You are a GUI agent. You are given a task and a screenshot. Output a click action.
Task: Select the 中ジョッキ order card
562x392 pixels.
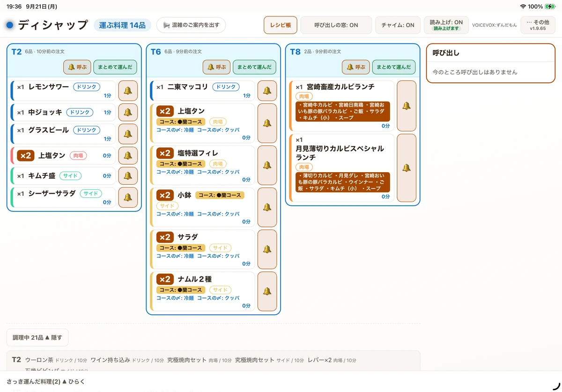tap(63, 112)
